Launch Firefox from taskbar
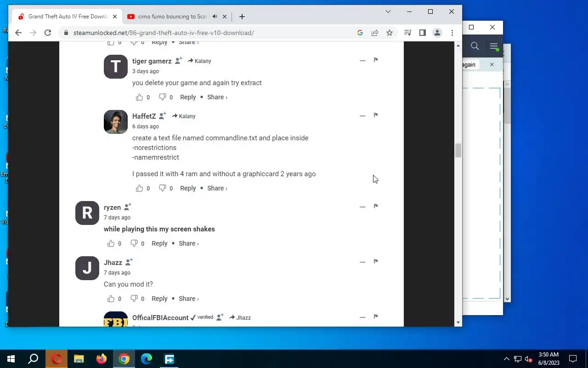 coord(102,359)
